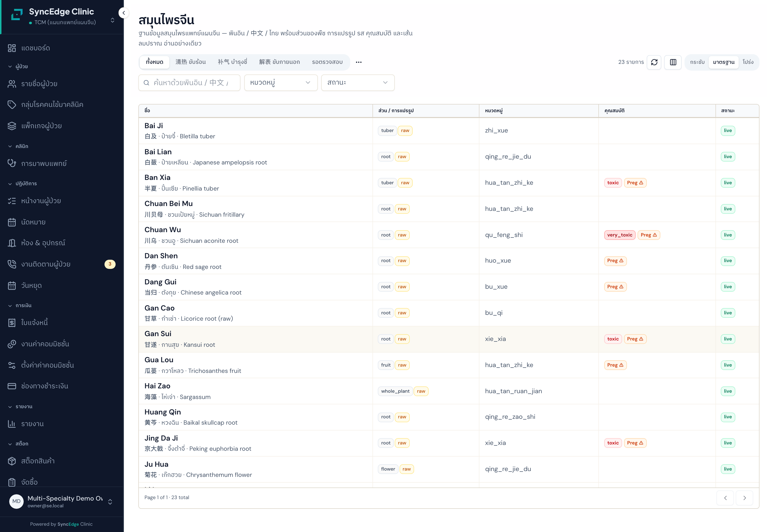Click the flower tag for Ju Hua
The image size is (774, 532).
pyautogui.click(x=388, y=469)
